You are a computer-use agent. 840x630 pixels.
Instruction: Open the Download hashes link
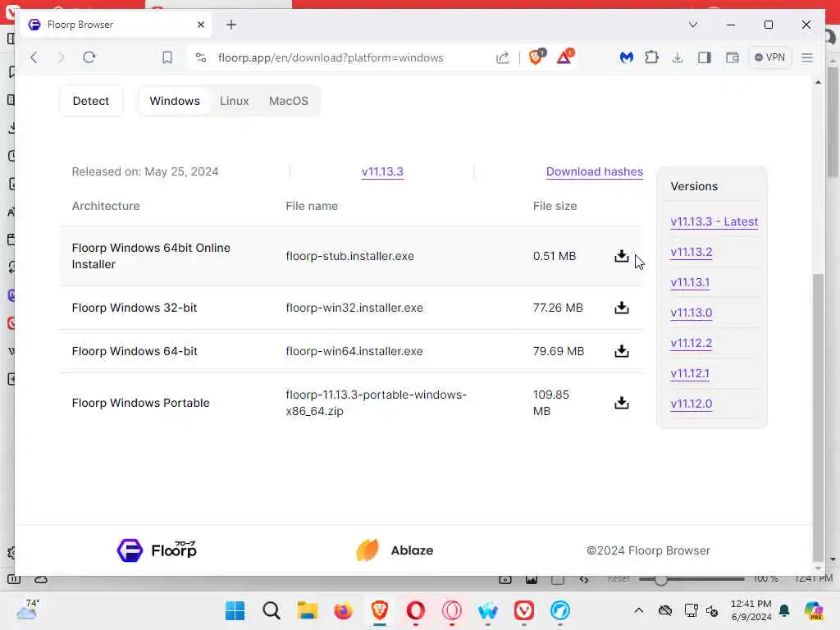point(594,171)
